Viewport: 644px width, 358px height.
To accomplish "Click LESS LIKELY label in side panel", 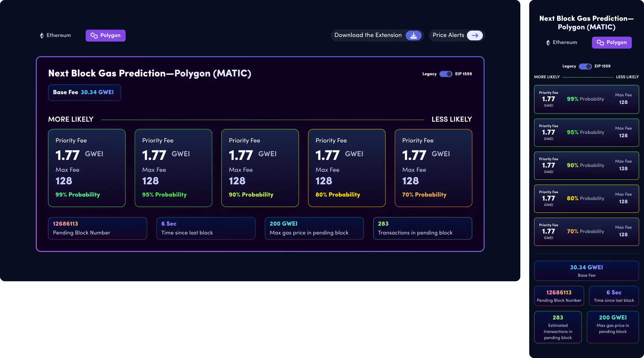I will click(x=627, y=77).
